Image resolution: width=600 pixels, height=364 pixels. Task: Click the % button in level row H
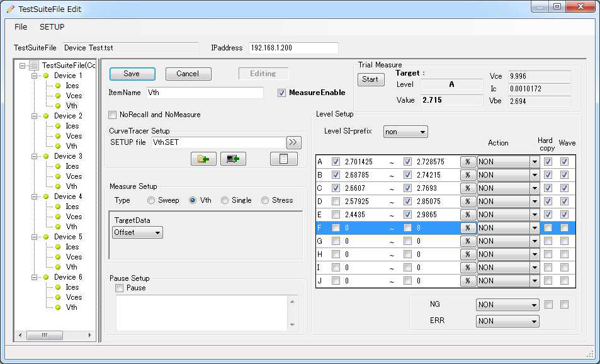pyautogui.click(x=468, y=254)
